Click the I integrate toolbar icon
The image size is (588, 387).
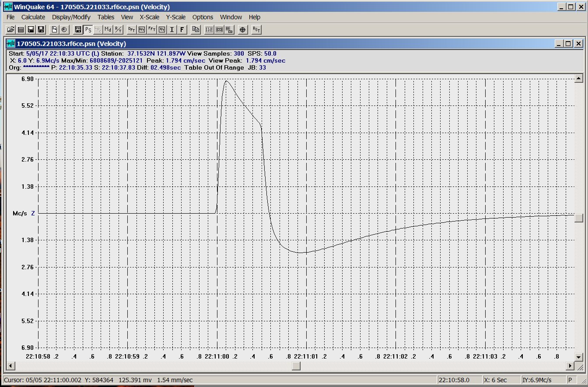point(171,29)
